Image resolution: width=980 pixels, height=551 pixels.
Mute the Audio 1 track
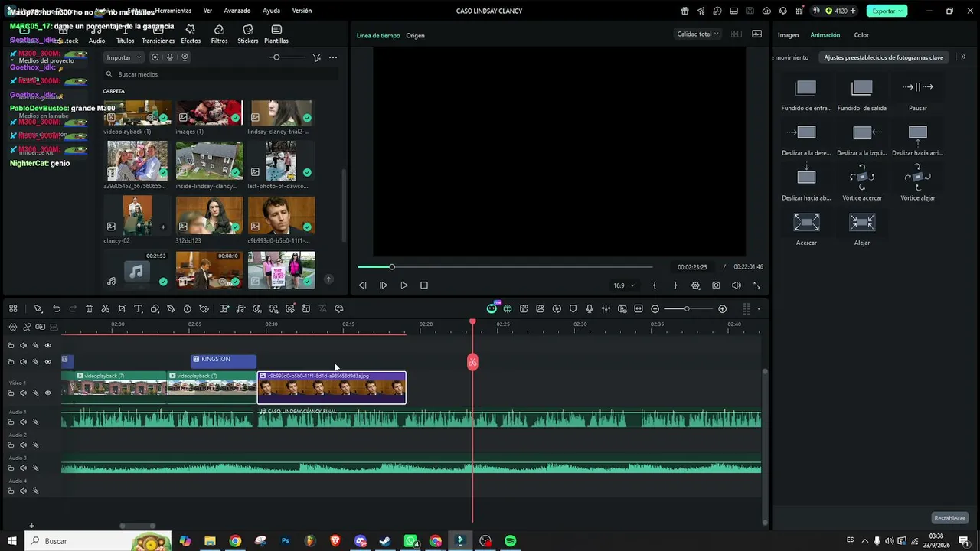point(23,422)
